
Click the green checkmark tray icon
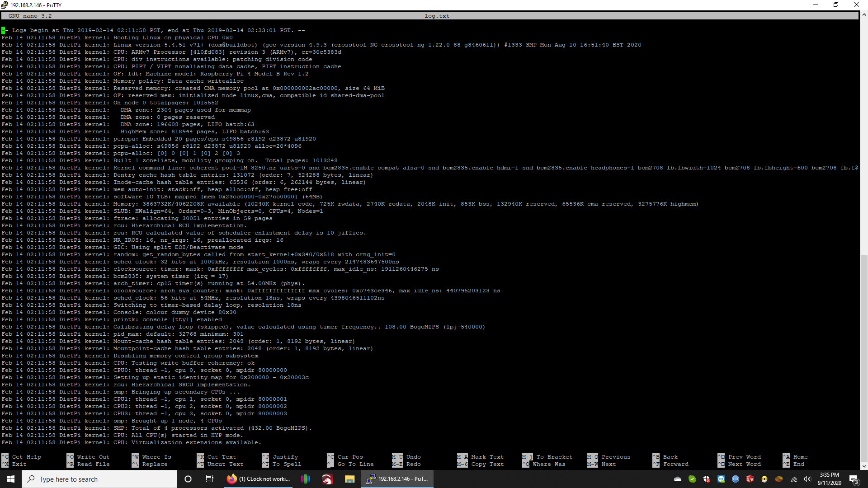point(692,479)
